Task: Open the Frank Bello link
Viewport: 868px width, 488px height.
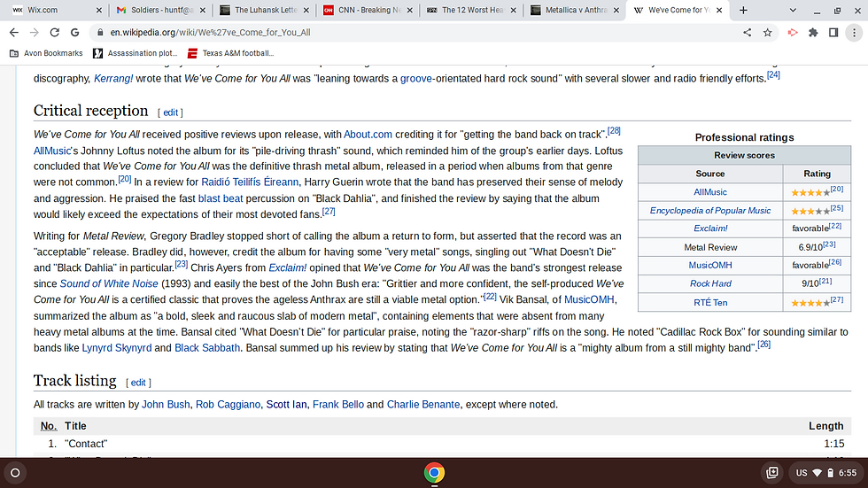Action: click(338, 405)
